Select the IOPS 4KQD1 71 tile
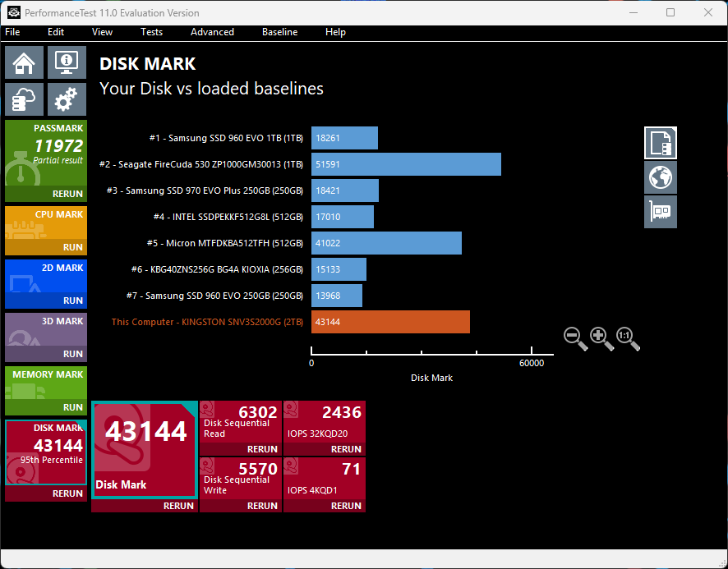Screen dimensions: 728x569 click(x=325, y=479)
